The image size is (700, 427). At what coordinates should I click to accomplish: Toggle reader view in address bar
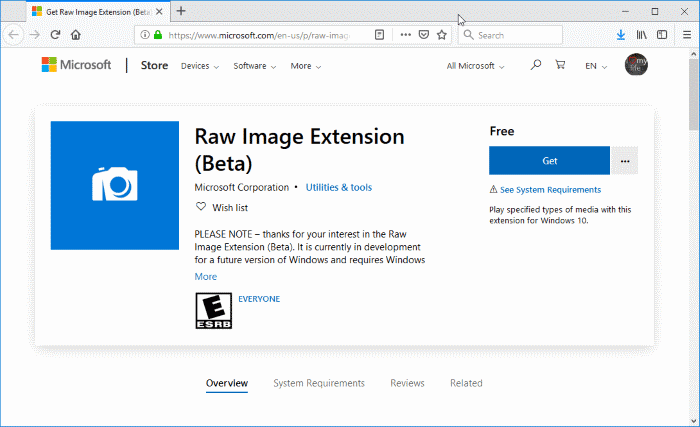point(379,35)
